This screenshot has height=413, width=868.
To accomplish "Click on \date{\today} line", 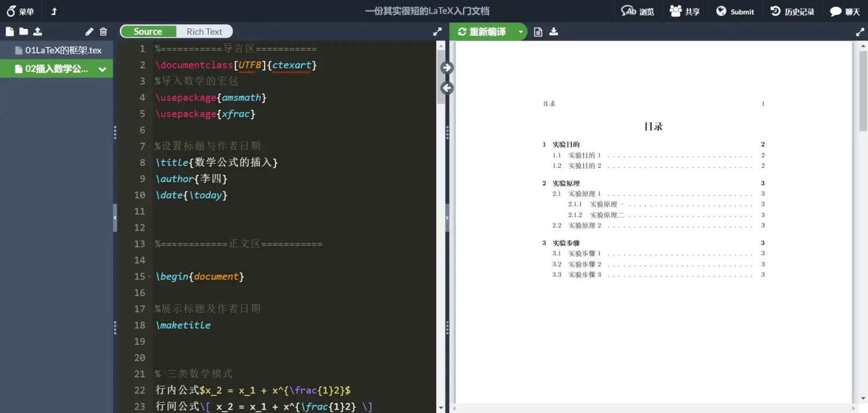I will [192, 195].
